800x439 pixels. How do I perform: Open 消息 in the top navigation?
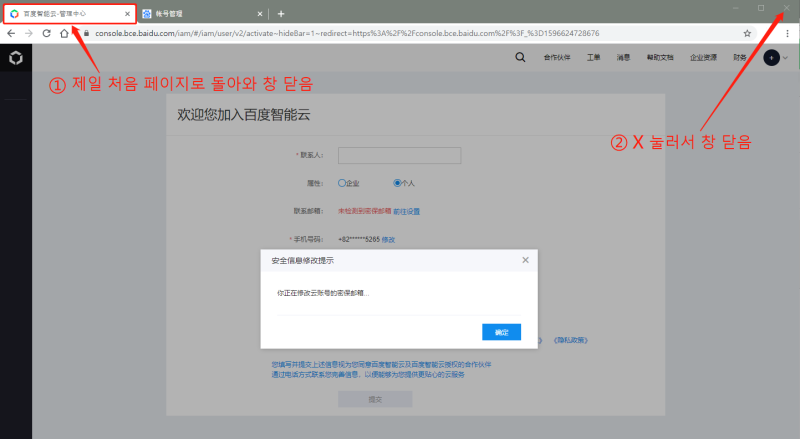point(623,57)
